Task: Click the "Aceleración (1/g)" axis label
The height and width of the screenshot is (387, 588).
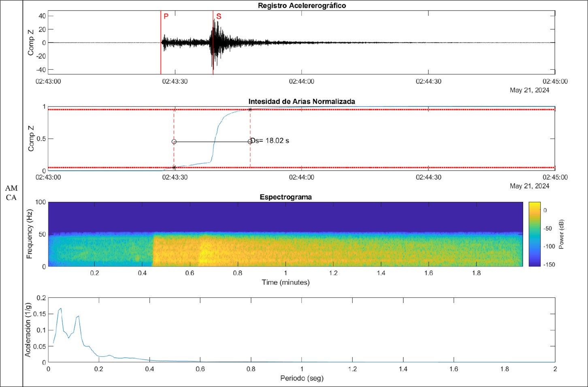Action: (x=28, y=330)
